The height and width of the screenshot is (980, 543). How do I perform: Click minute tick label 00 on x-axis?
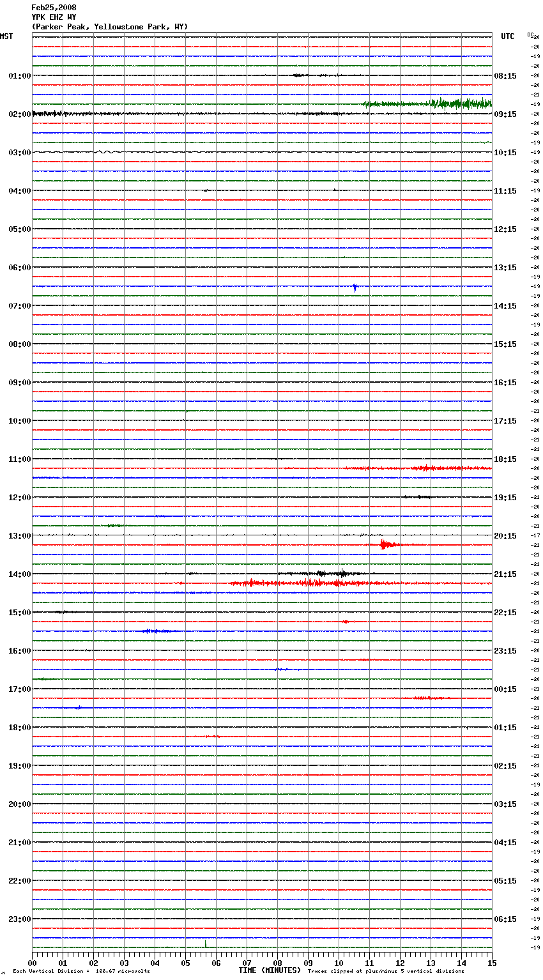pyautogui.click(x=32, y=962)
